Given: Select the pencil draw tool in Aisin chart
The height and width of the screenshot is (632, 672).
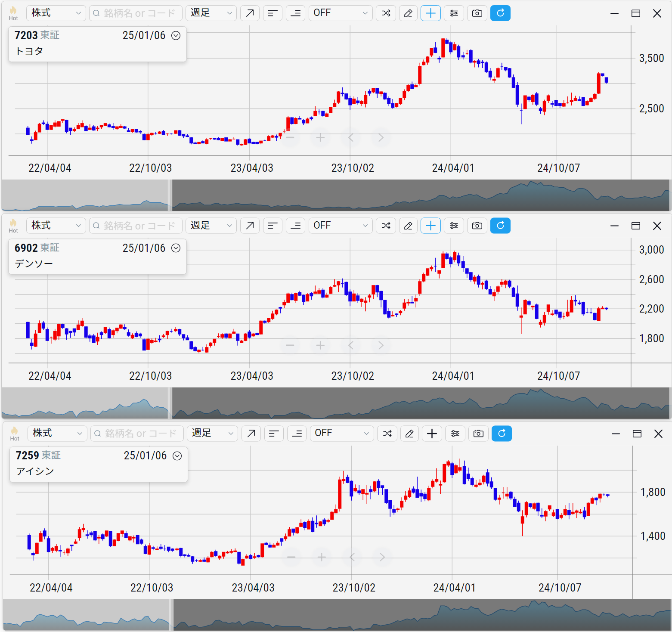Looking at the screenshot, I should coord(409,433).
